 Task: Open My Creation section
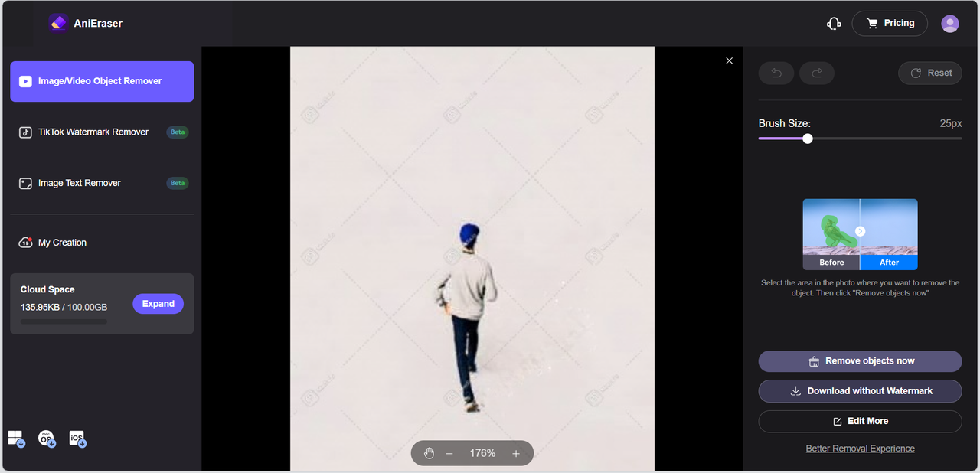(x=52, y=243)
